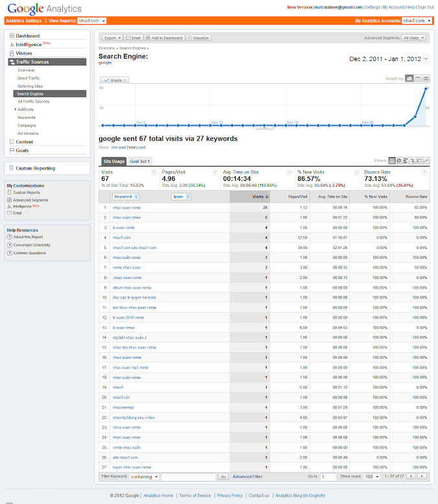
Task: Open Visitors section in sidebar
Action: (24, 53)
